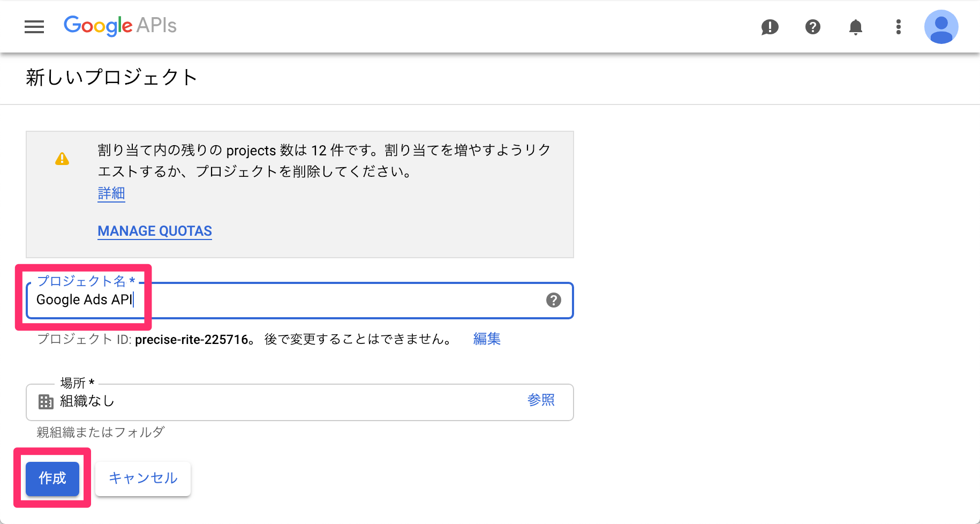This screenshot has width=980, height=524.
Task: Open the feedback alert icon
Action: point(770,27)
